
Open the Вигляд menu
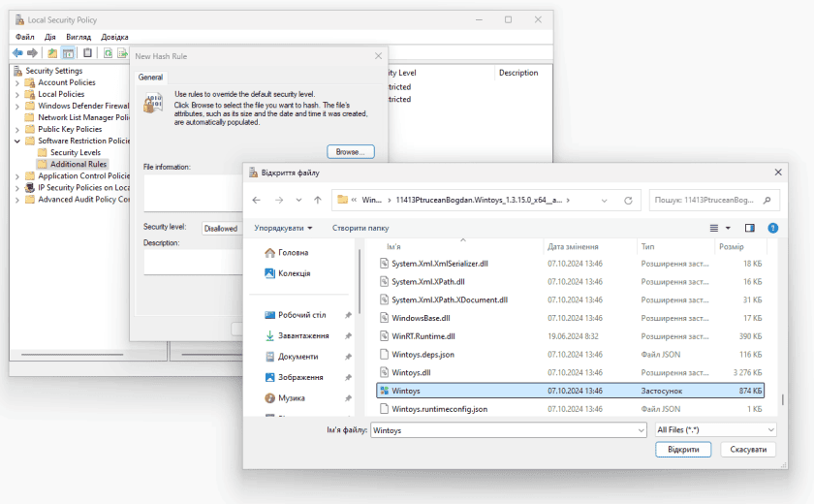coord(78,37)
